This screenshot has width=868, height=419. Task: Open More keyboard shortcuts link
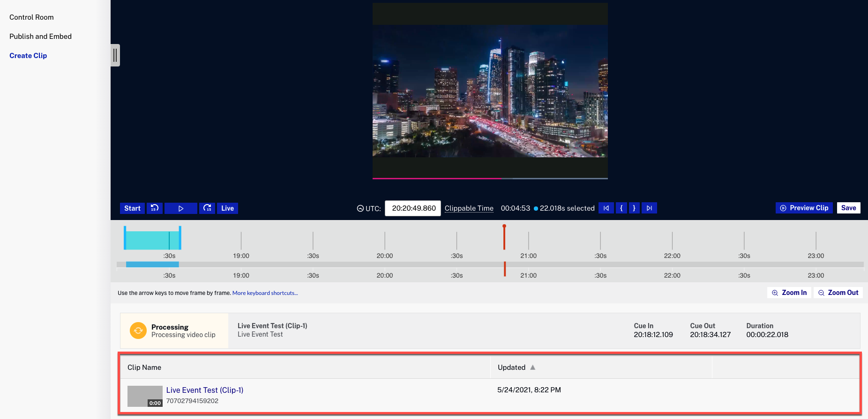coord(265,293)
